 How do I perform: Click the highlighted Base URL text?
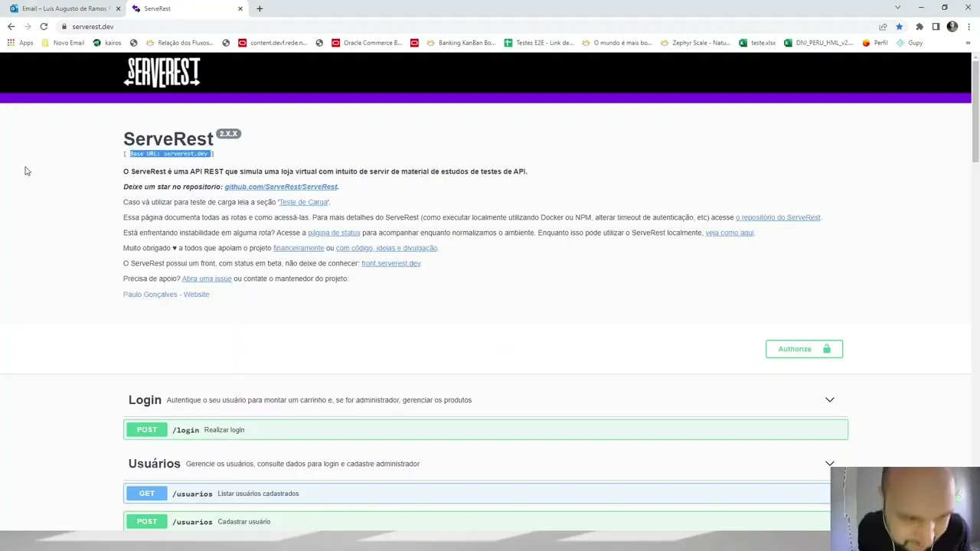pyautogui.click(x=169, y=154)
